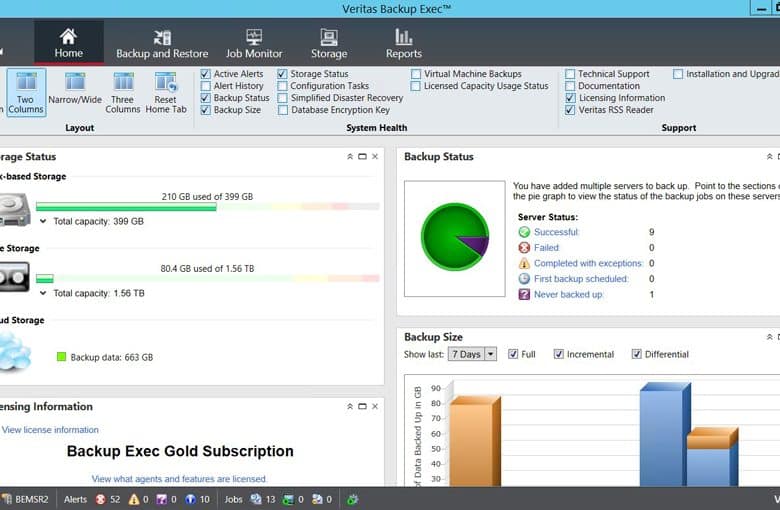
Task: Enable Alert History checkbox
Action: click(205, 86)
